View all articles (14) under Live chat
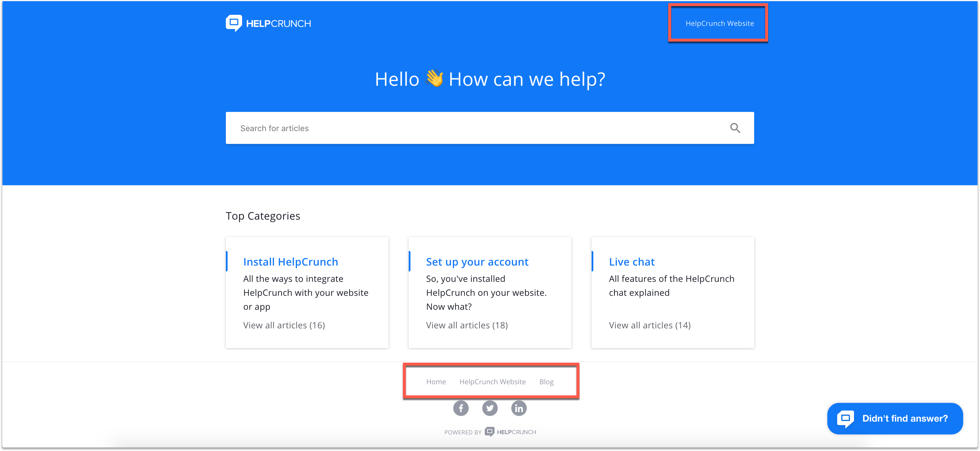This screenshot has width=980, height=451. pyautogui.click(x=649, y=325)
